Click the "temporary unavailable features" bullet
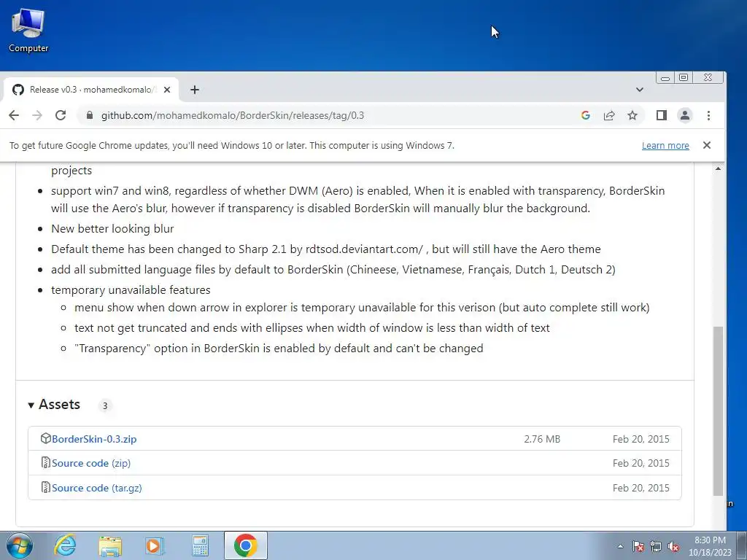The width and height of the screenshot is (747, 560). pyautogui.click(x=131, y=290)
